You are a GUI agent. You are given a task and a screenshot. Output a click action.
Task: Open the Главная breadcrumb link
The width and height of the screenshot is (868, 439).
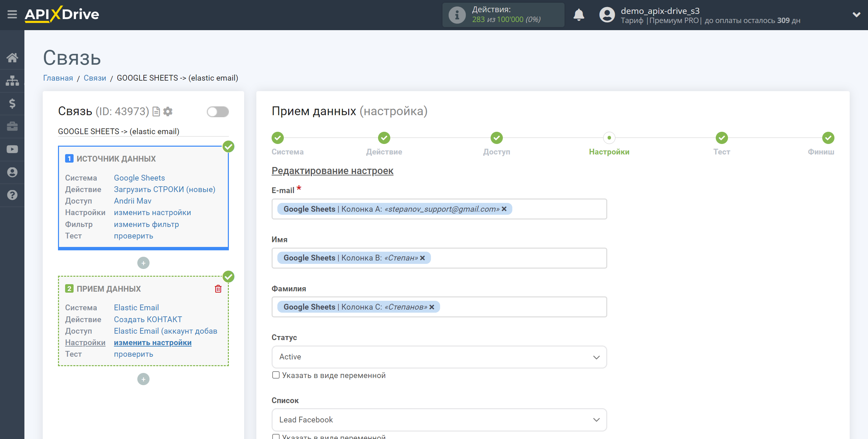pyautogui.click(x=58, y=78)
